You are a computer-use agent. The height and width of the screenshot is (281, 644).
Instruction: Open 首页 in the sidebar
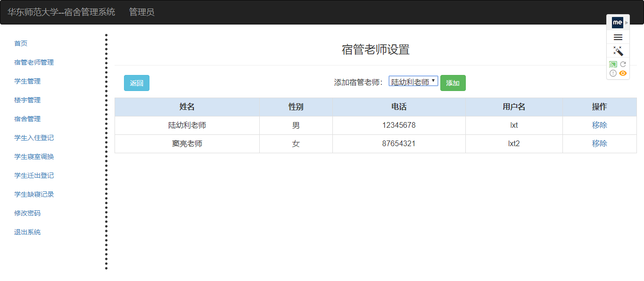(21, 43)
